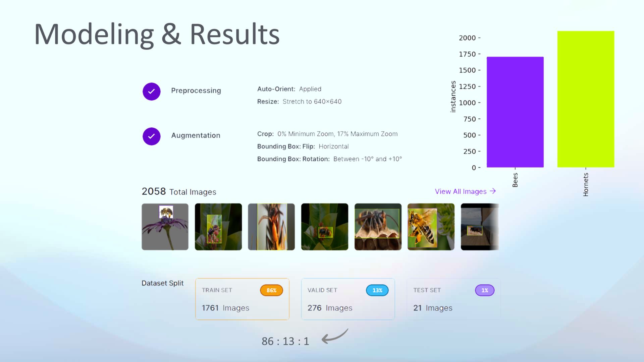
Task: Open the fourth thumbnail with small bee on leaves
Action: pyautogui.click(x=324, y=227)
